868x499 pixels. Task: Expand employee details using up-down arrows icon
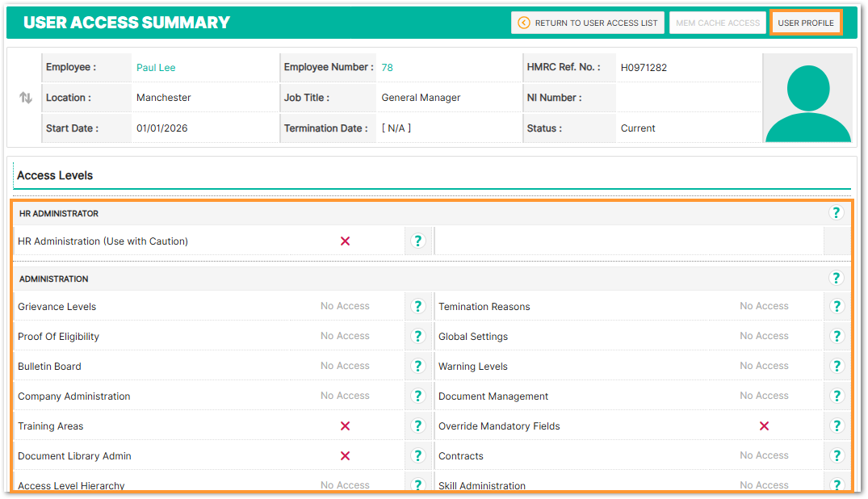click(x=26, y=98)
